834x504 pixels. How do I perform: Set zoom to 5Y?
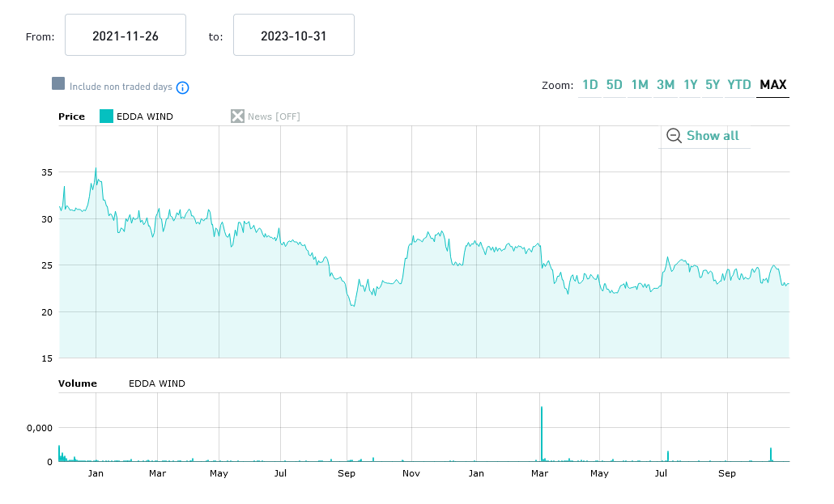click(x=713, y=85)
